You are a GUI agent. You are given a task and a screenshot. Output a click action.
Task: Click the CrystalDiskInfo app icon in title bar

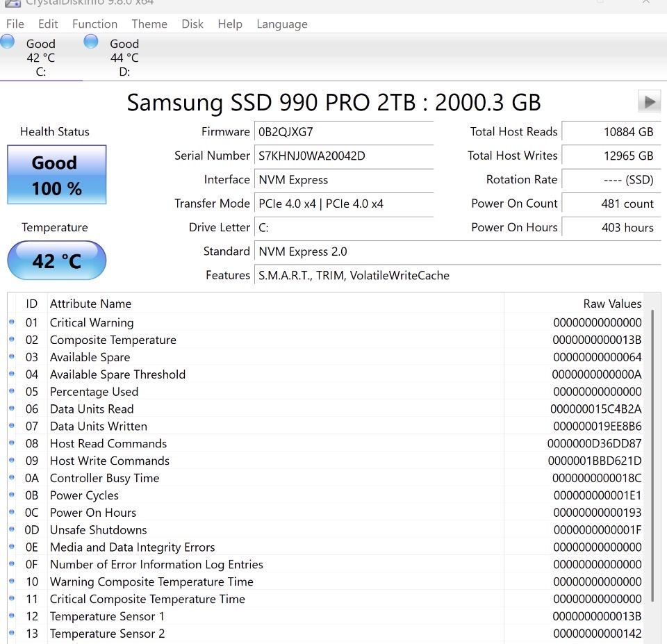tap(12, 2)
